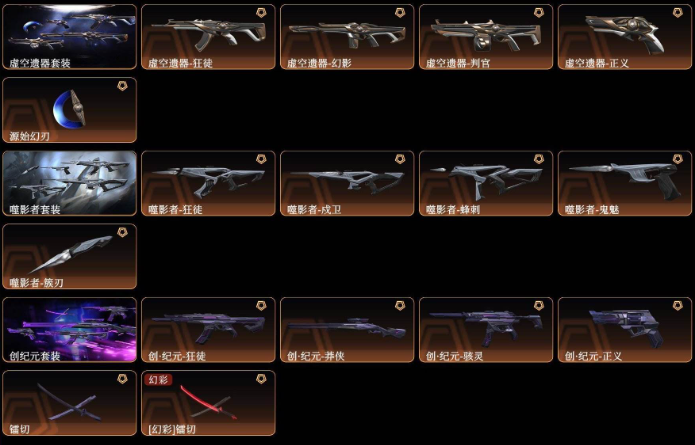Click the badge icon on 虚空遗器-判官 card

pos(539,13)
